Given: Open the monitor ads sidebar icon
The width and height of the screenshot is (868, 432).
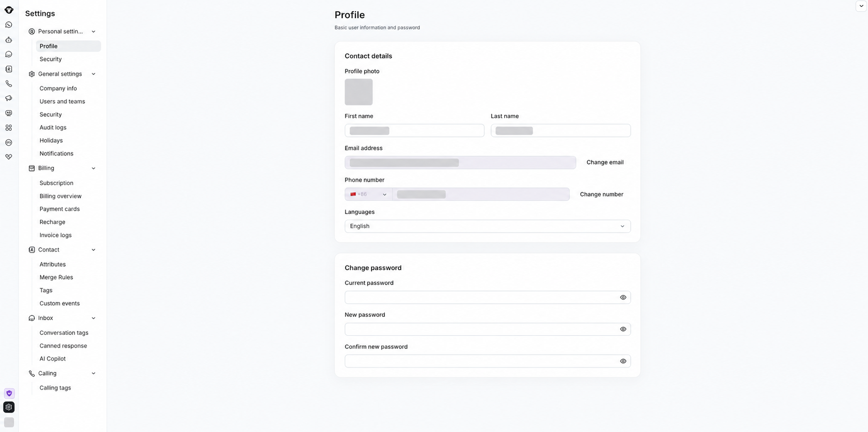Looking at the screenshot, I should click(9, 113).
